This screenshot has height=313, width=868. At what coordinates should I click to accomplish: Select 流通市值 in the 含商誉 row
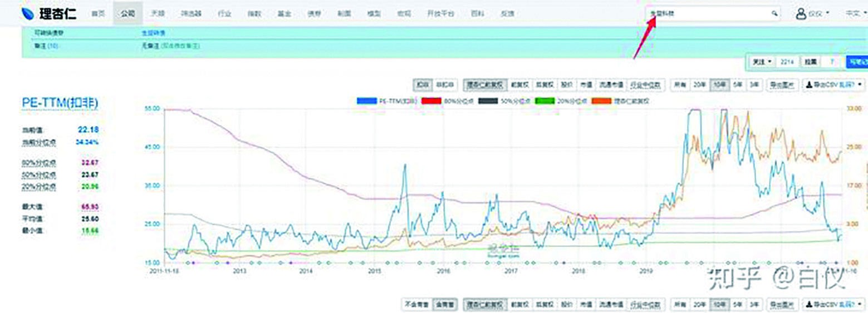[x=611, y=305]
